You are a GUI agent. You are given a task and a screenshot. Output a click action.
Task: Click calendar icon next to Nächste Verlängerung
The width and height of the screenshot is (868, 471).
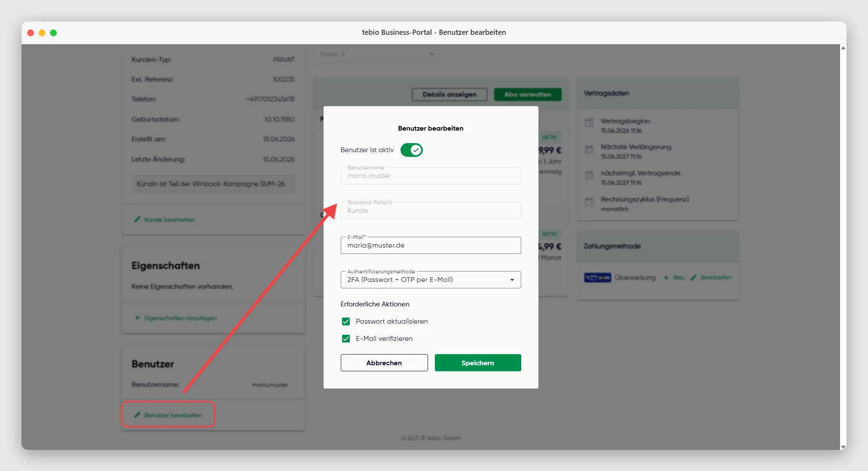click(x=589, y=149)
